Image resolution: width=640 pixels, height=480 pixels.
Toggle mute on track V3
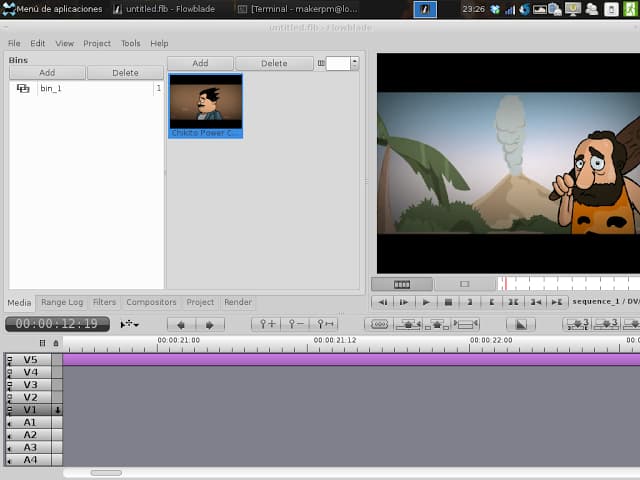click(x=10, y=385)
